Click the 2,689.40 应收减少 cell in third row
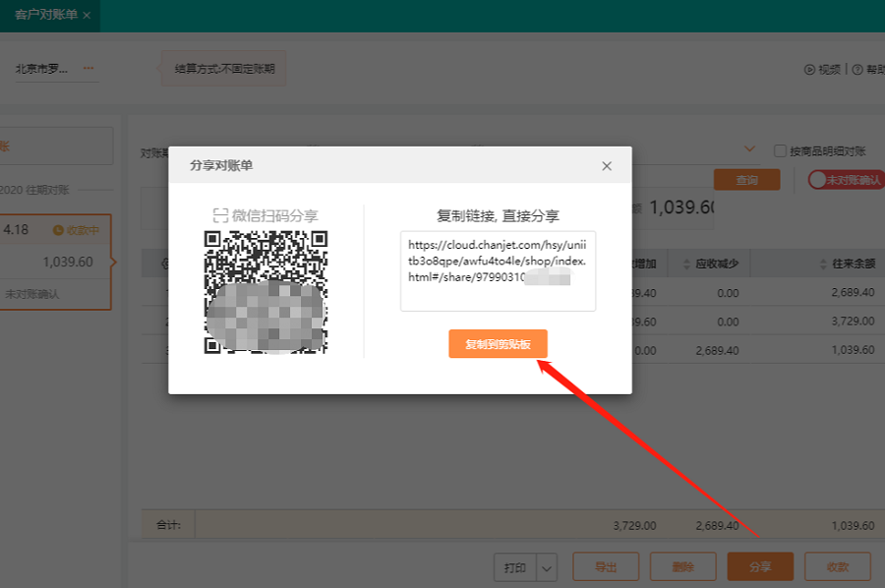 click(x=717, y=350)
